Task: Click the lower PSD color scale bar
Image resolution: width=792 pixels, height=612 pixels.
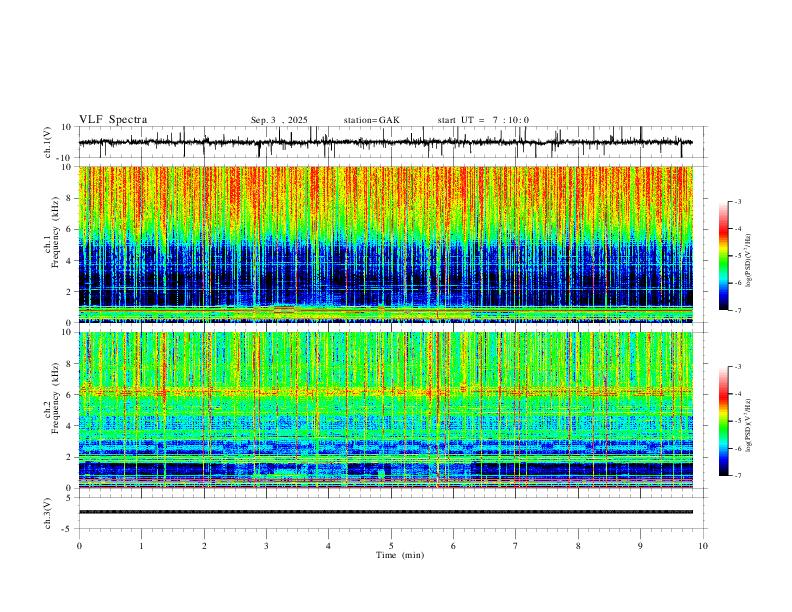Action: pos(723,421)
